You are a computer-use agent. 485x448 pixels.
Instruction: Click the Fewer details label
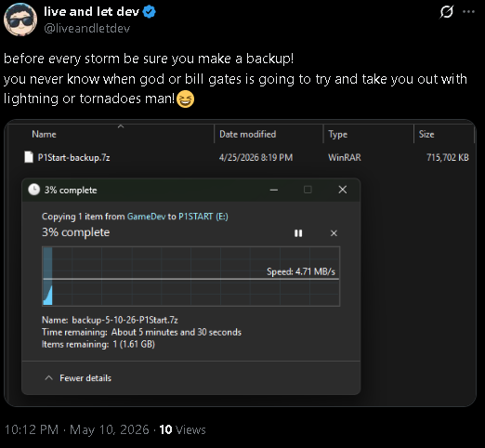click(x=85, y=378)
